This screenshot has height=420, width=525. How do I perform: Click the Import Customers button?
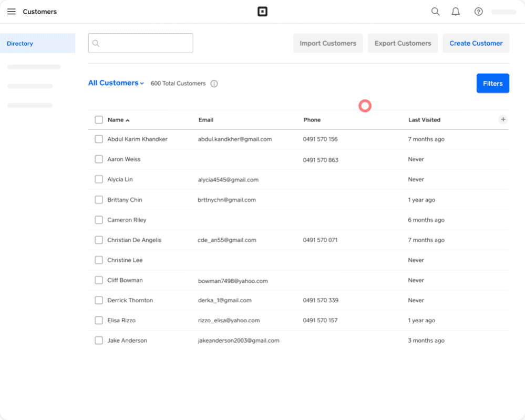point(328,44)
